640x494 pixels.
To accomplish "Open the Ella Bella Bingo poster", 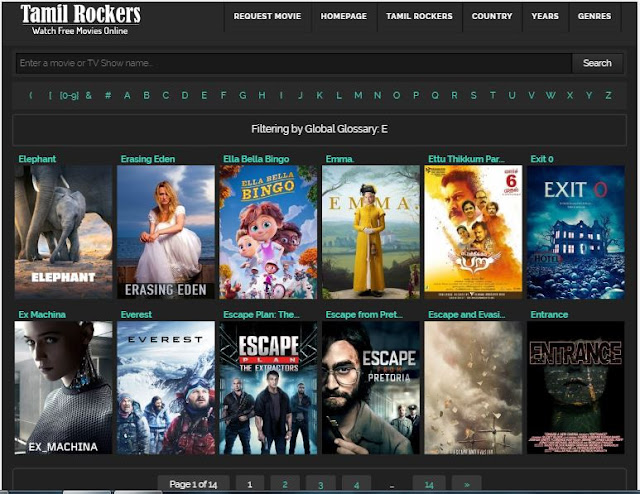I will (268, 232).
